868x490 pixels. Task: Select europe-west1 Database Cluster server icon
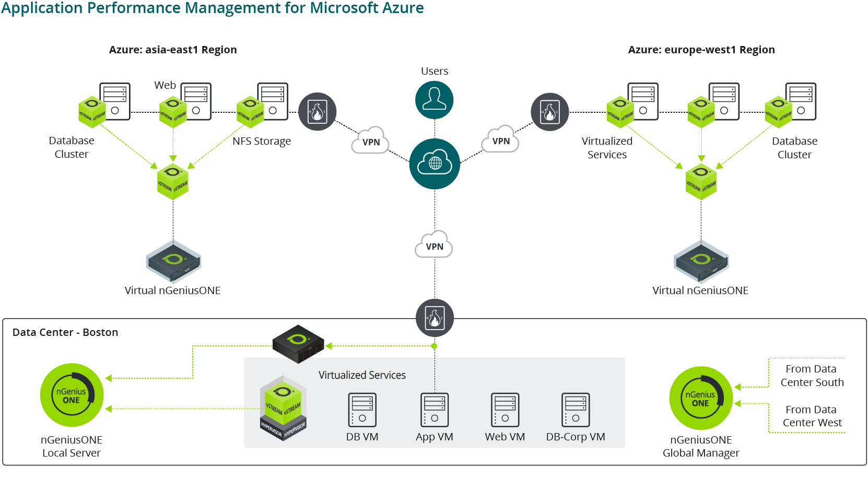pyautogui.click(x=801, y=101)
